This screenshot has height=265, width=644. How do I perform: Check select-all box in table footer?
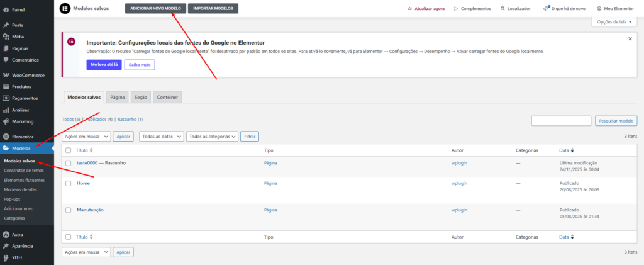point(68,237)
